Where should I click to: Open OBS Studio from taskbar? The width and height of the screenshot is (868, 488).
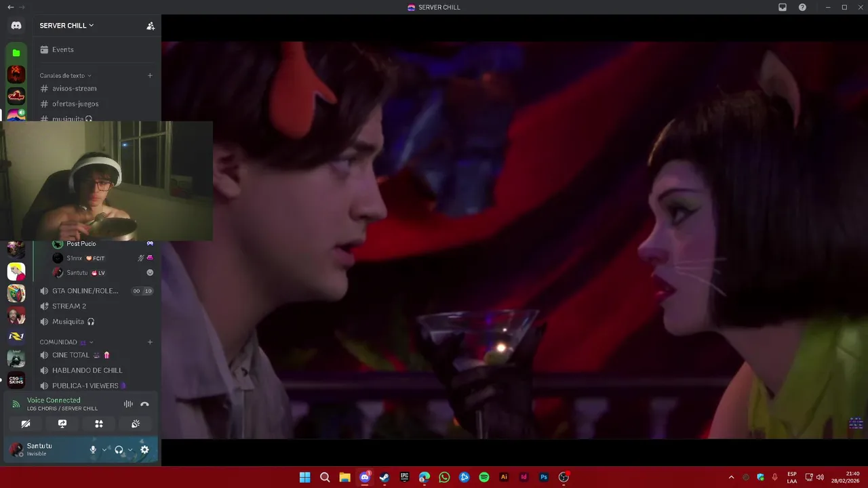(x=564, y=477)
